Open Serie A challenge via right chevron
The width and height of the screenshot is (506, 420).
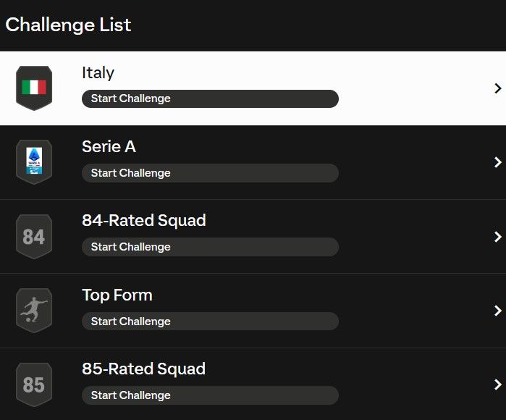click(x=497, y=162)
